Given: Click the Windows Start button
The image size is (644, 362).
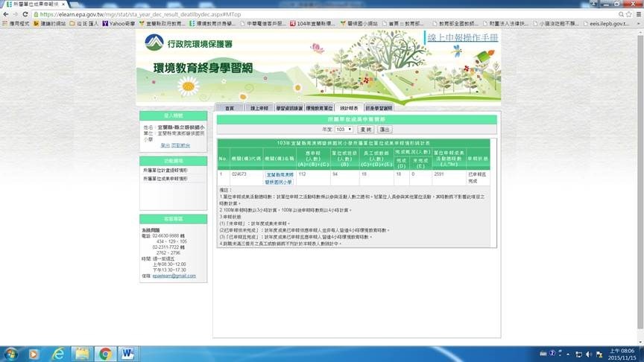Looking at the screenshot, I should point(13,353).
